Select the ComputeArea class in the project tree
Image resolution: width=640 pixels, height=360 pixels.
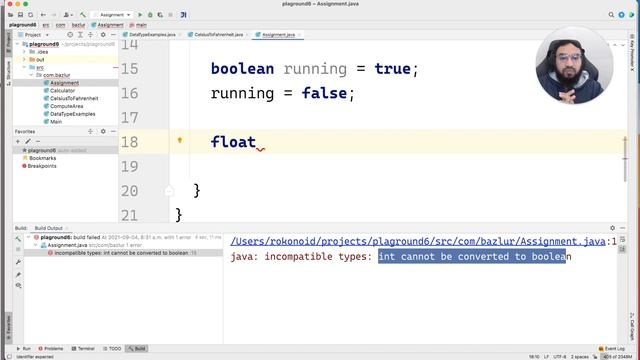coord(67,106)
